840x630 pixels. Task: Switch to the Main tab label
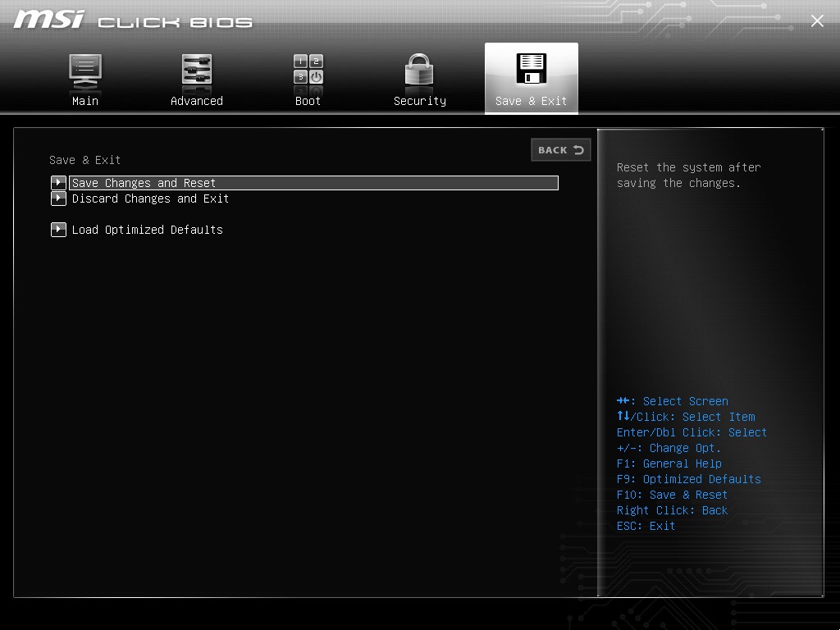click(85, 101)
